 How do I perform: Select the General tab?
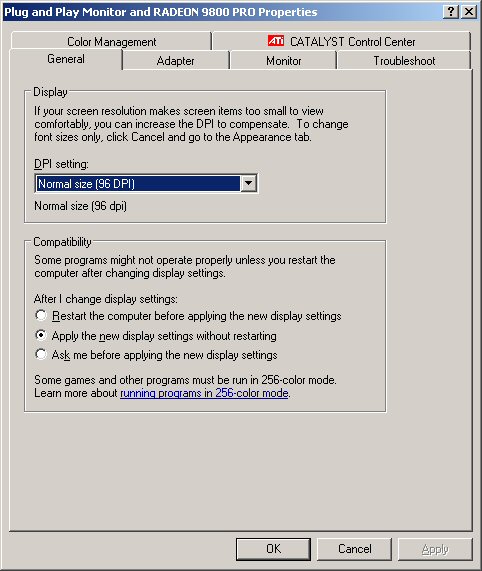click(x=66, y=59)
